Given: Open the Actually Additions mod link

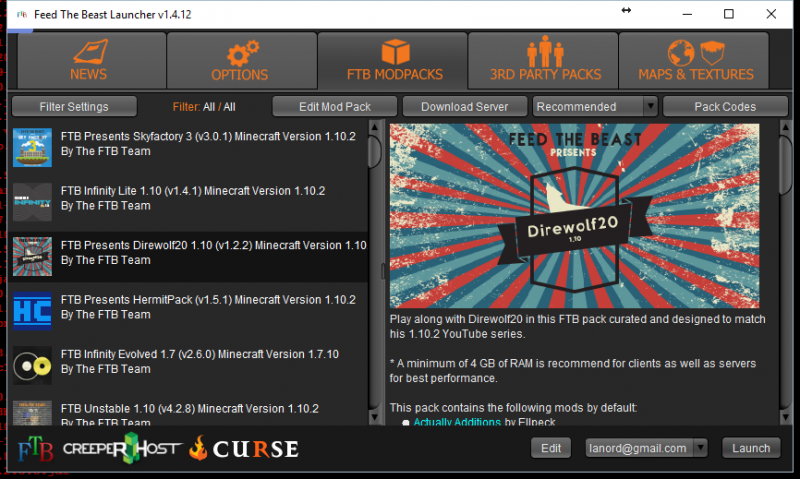Looking at the screenshot, I should point(457,422).
